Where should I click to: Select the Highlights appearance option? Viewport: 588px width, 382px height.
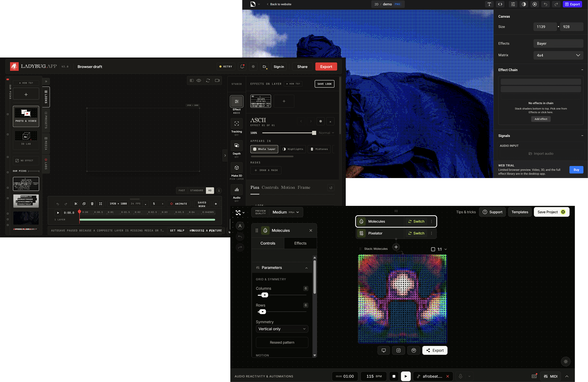tap(293, 149)
